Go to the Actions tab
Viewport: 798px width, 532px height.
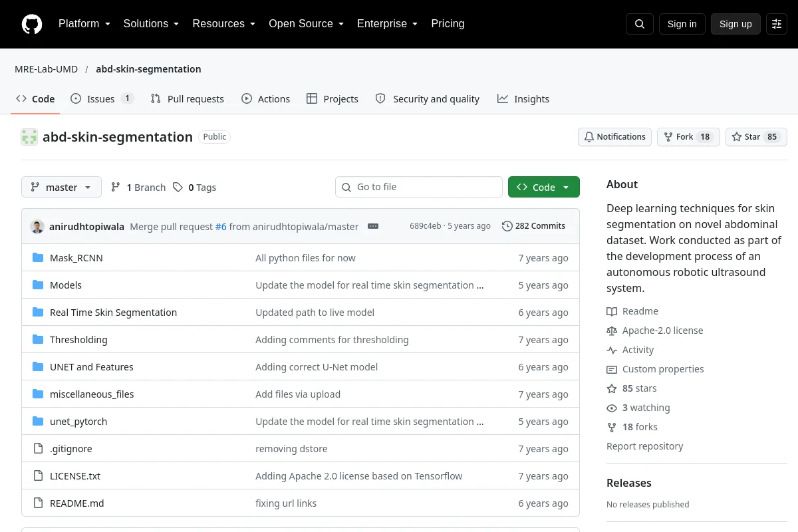[266, 99]
